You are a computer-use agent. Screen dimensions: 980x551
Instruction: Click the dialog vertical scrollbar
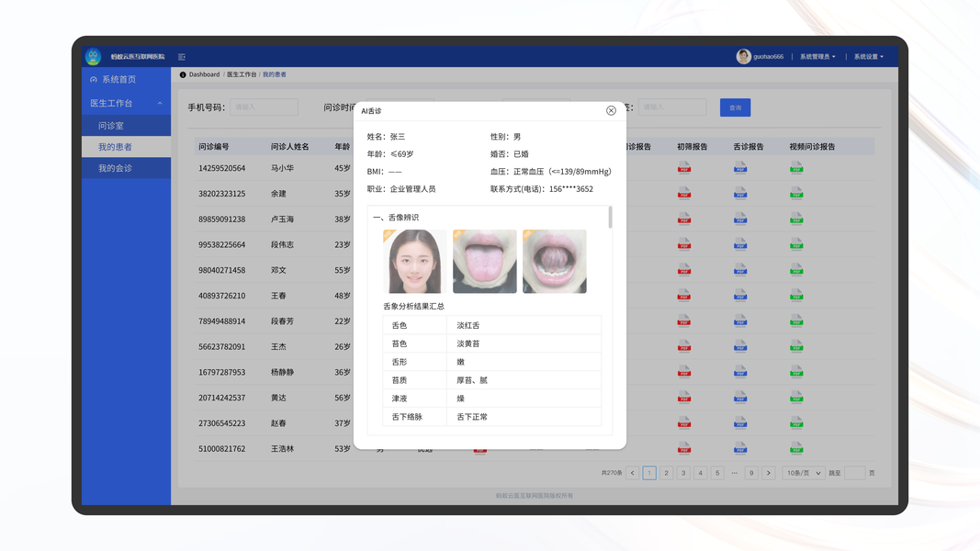click(610, 217)
